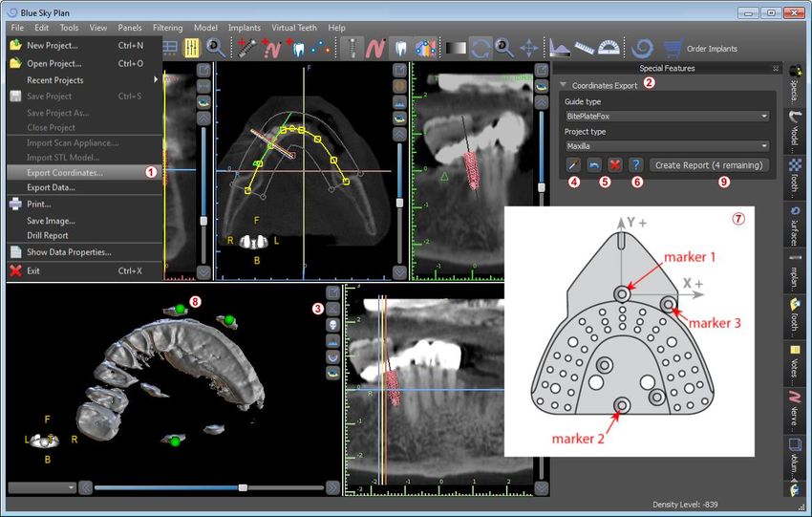Maximize the 3D view with top corner icon
The width and height of the screenshot is (812, 517).
pyautogui.click(x=333, y=292)
